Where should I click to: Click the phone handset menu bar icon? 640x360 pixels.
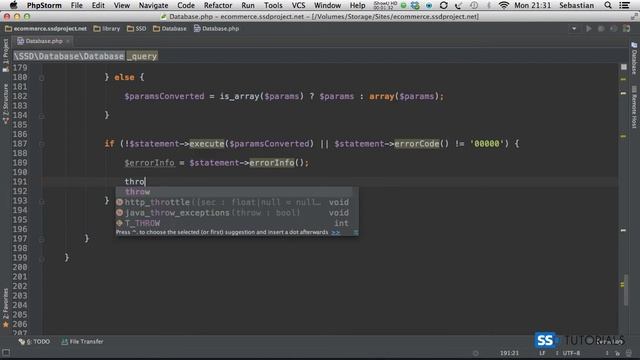point(458,5)
